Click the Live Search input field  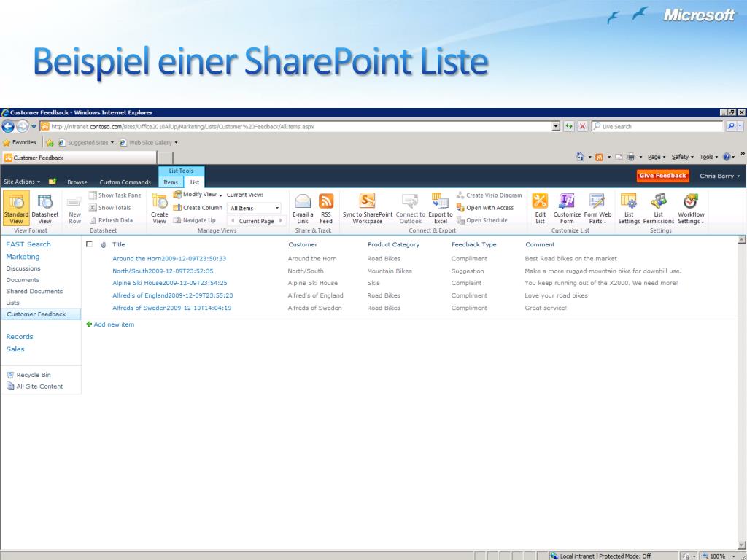657,126
